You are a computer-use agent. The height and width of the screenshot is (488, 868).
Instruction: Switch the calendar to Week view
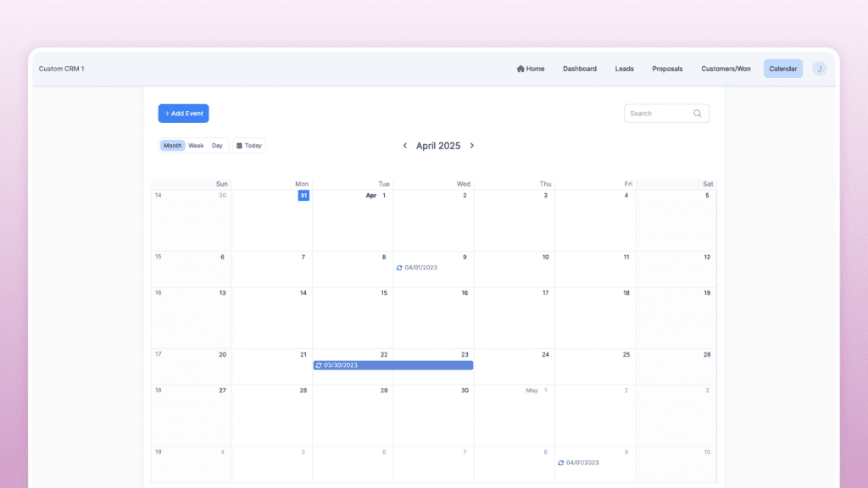196,145
